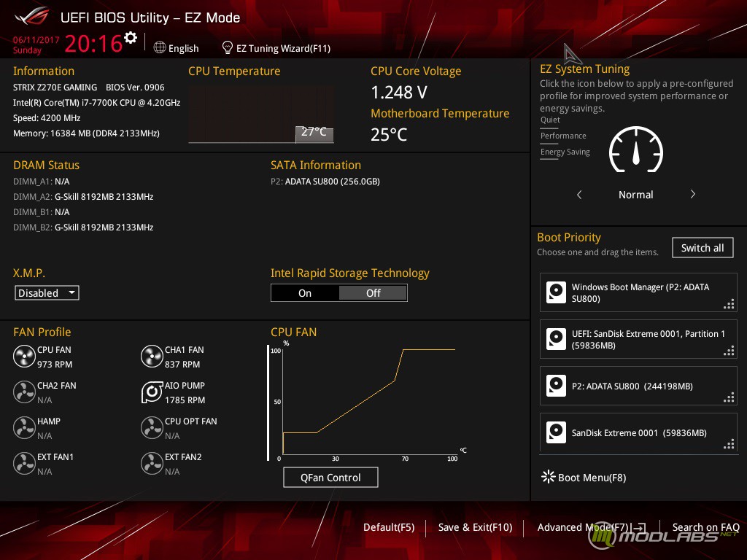Turn Intel Rapid Storage Technology On
Image resolution: width=747 pixels, height=560 pixels.
click(305, 293)
